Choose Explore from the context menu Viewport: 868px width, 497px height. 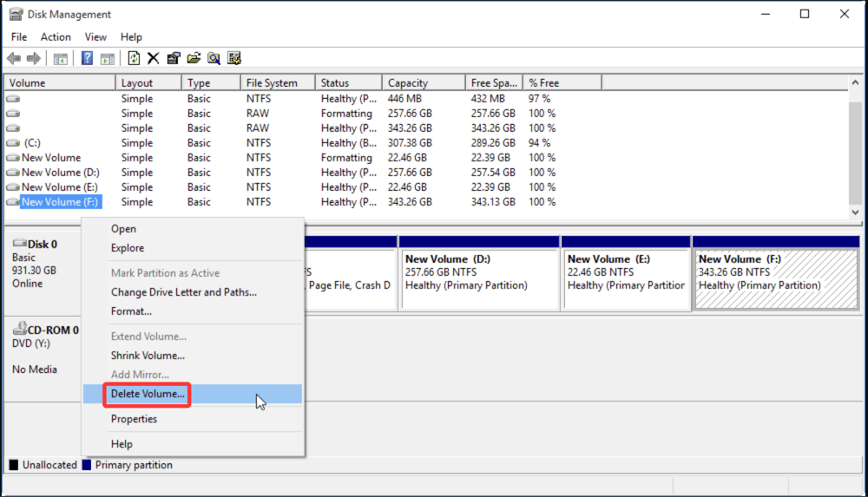tap(193, 248)
